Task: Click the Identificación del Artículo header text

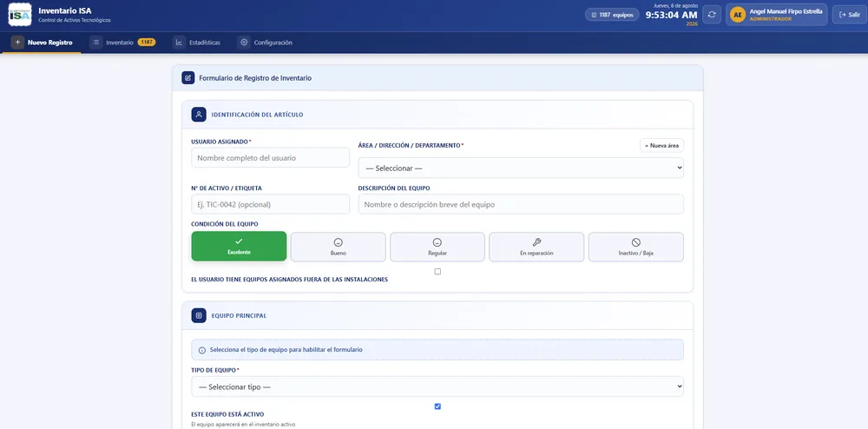Action: [x=258, y=115]
